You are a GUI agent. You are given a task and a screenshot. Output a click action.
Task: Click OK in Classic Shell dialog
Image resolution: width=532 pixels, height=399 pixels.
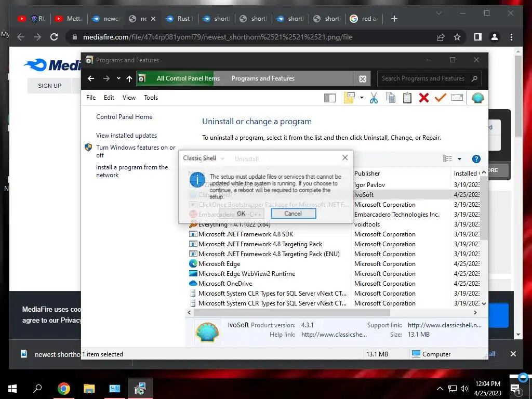241,214
